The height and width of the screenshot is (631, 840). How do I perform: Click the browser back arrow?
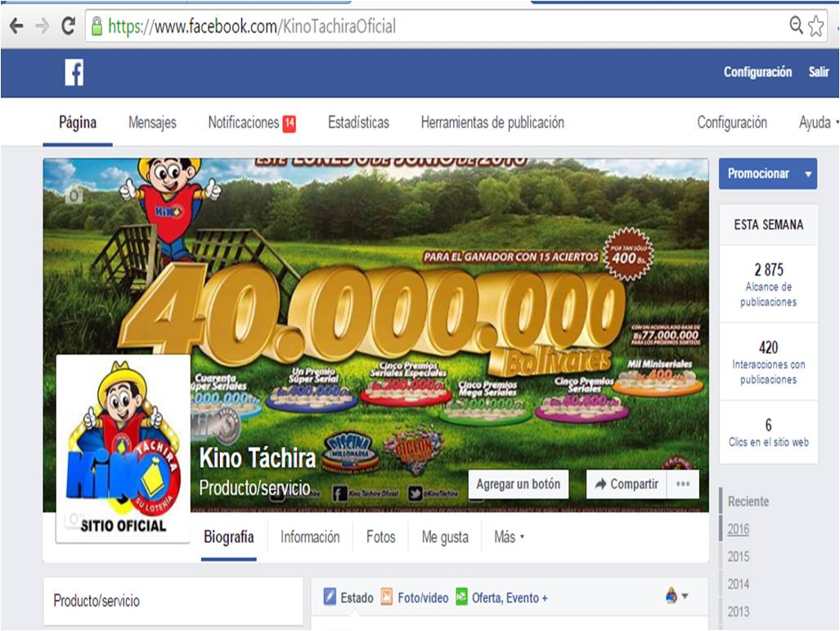[x=16, y=25]
